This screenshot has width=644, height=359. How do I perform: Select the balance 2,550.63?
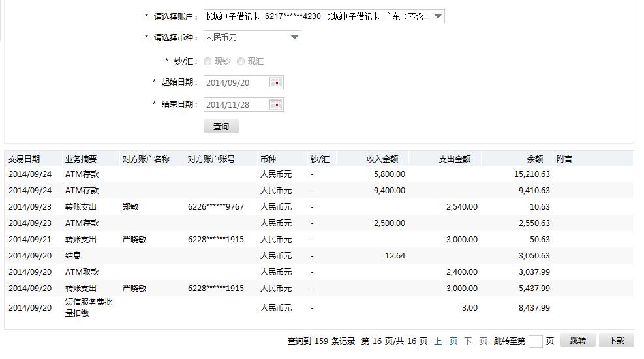pyautogui.click(x=534, y=223)
